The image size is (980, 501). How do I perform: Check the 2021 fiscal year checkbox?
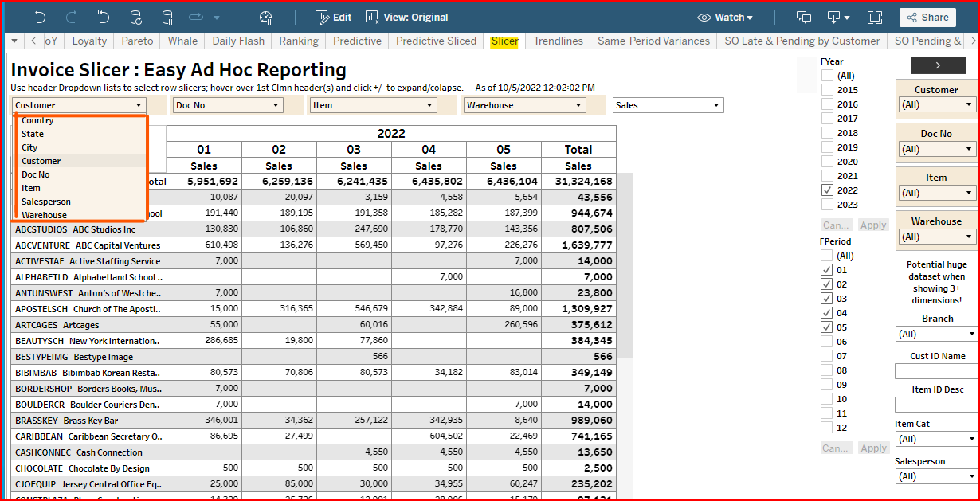coord(828,176)
